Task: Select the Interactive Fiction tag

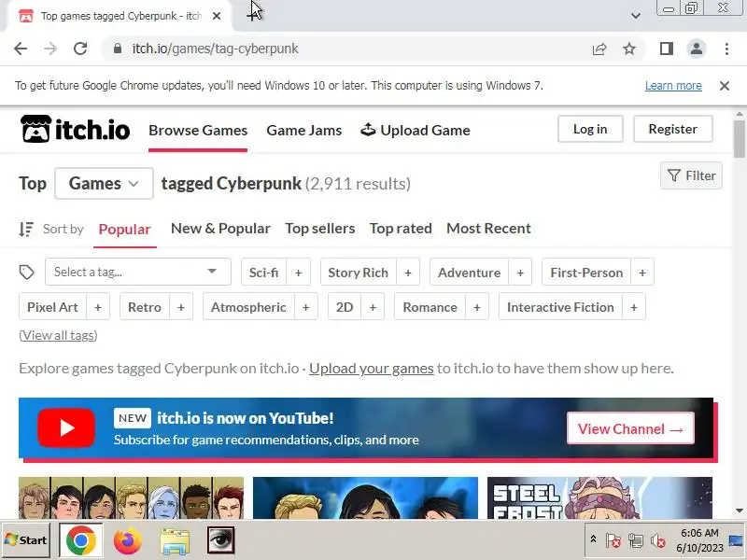Action: [560, 307]
